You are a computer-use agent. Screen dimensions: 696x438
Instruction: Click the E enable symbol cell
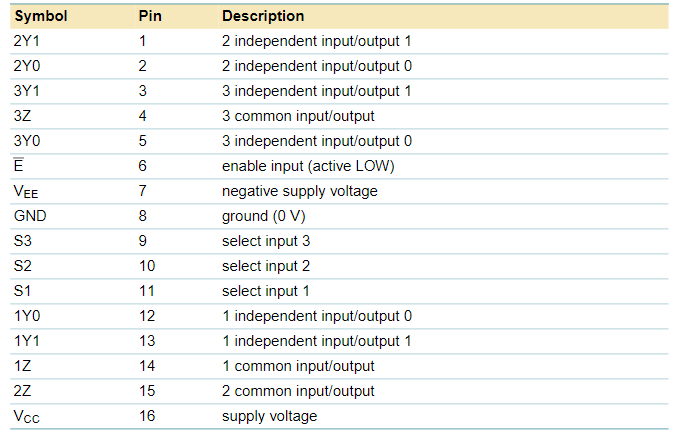click(18, 166)
